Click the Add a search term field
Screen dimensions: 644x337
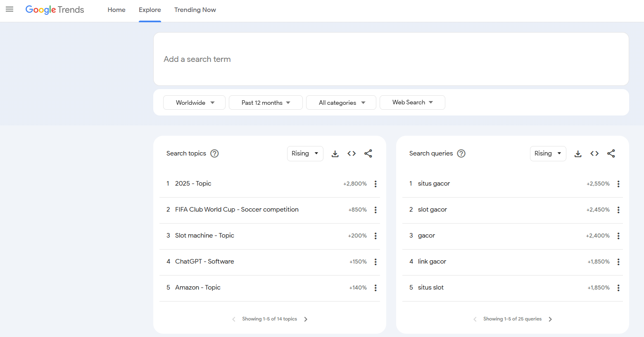click(x=390, y=59)
